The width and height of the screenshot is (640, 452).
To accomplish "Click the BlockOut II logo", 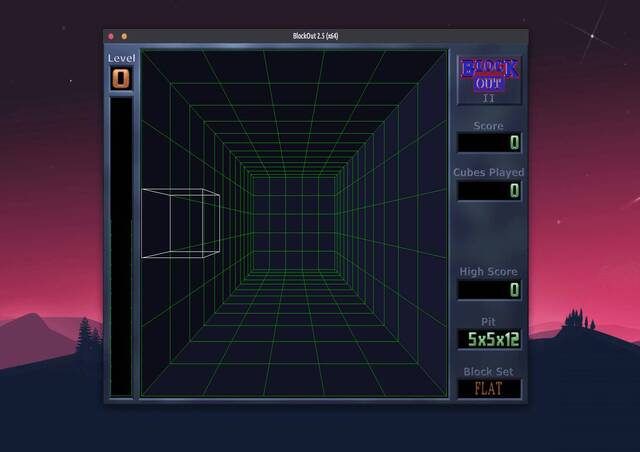I will click(489, 80).
